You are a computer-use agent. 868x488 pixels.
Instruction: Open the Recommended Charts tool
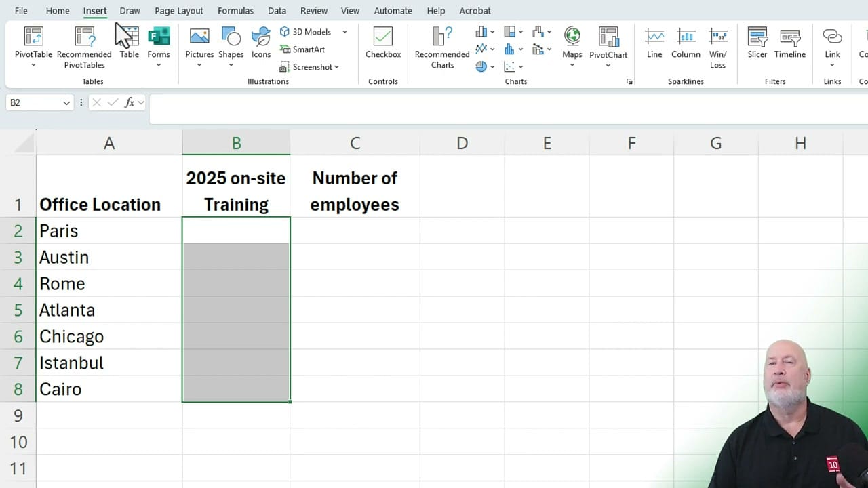pyautogui.click(x=441, y=46)
